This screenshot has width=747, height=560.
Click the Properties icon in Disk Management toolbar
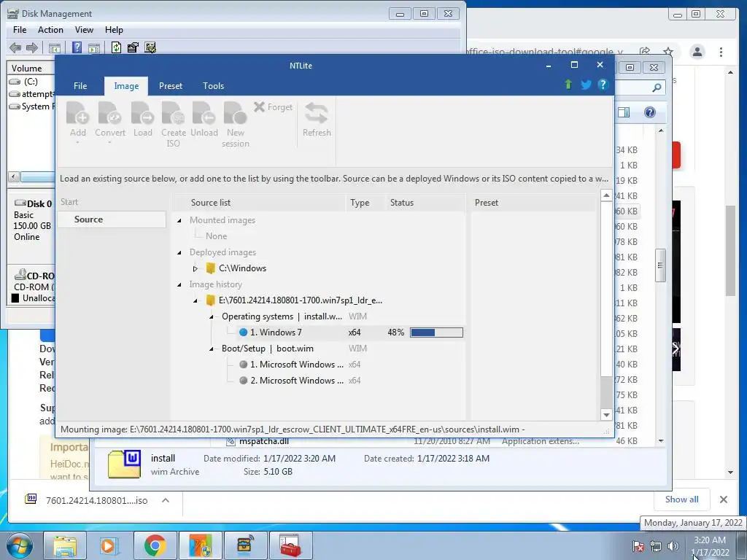point(133,47)
